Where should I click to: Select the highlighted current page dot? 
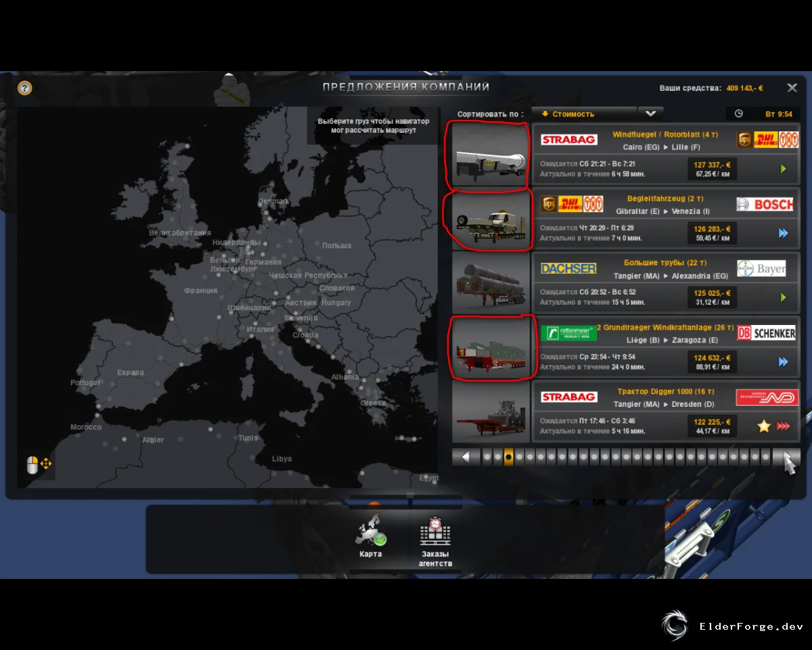coord(509,457)
